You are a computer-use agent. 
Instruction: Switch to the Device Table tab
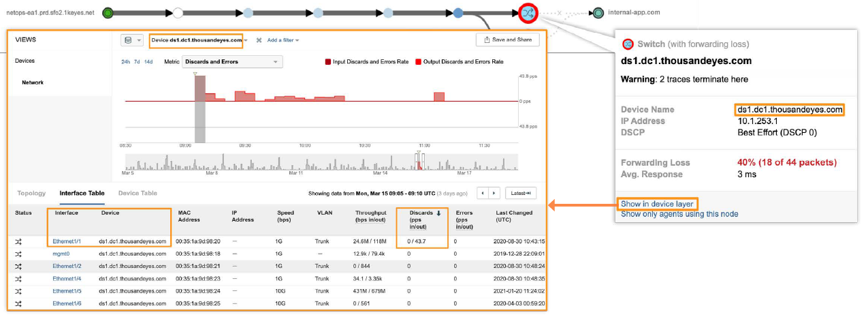click(x=138, y=194)
